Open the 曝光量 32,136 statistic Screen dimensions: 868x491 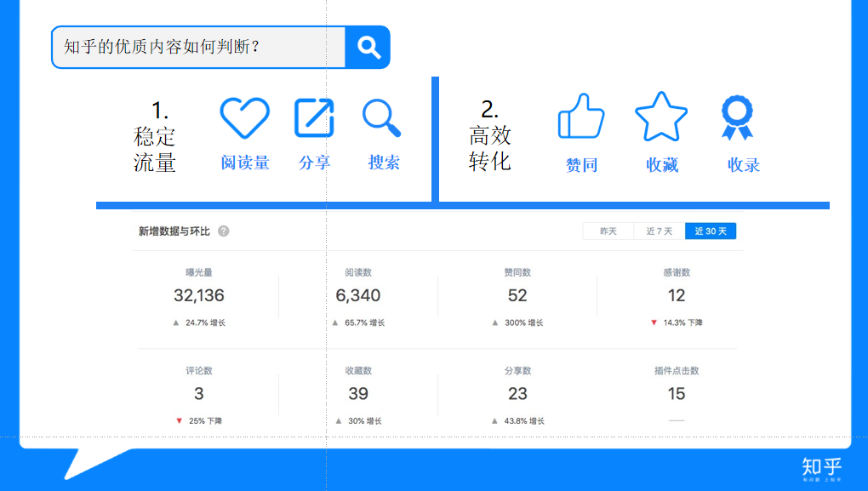point(199,295)
